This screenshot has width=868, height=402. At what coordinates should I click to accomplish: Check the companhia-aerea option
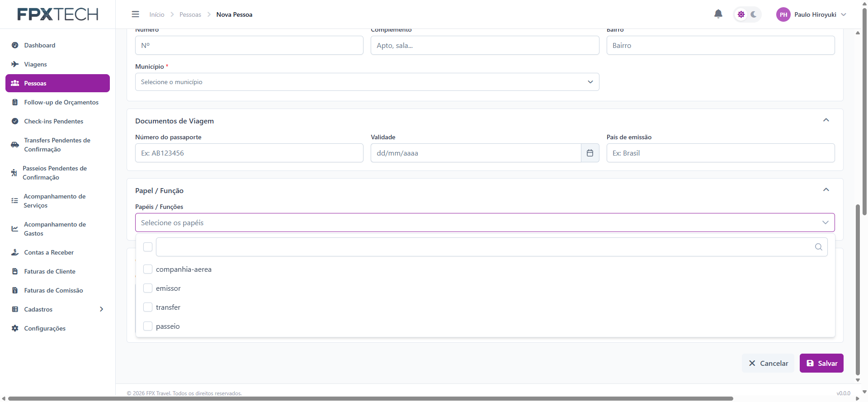pos(148,269)
